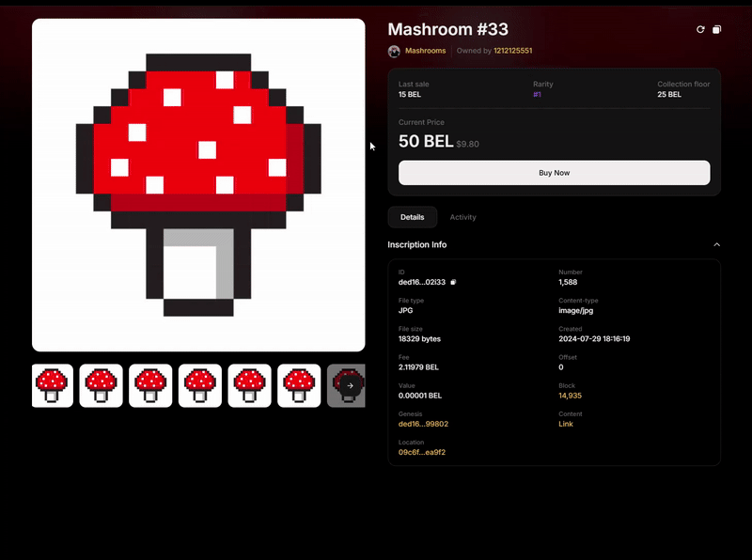
Task: Copy the inscription ID with the copy icon
Action: coord(453,282)
